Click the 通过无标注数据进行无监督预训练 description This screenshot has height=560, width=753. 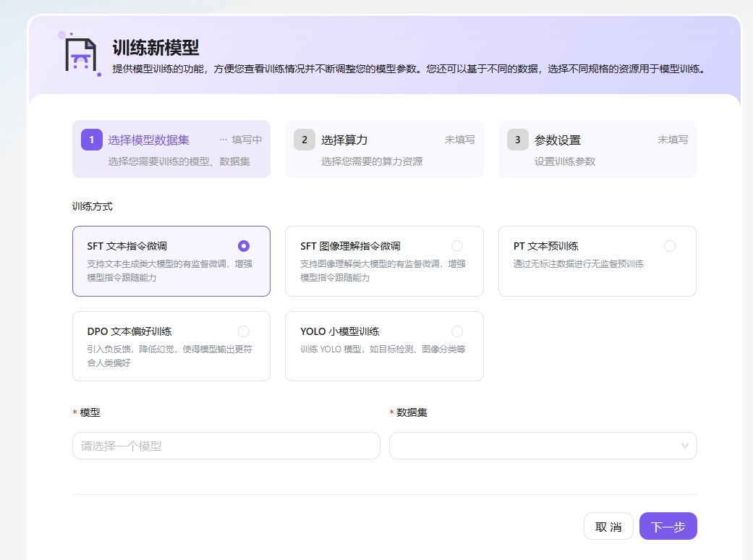click(579, 263)
